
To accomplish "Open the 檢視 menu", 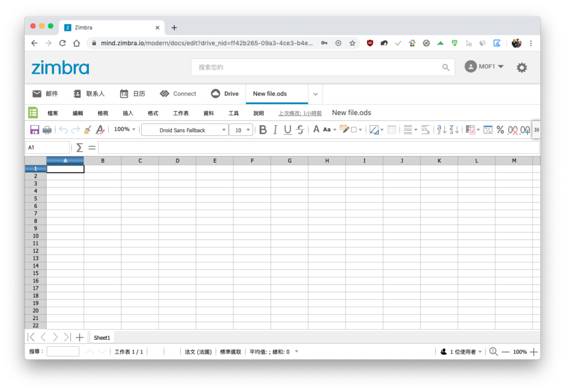I will point(103,113).
